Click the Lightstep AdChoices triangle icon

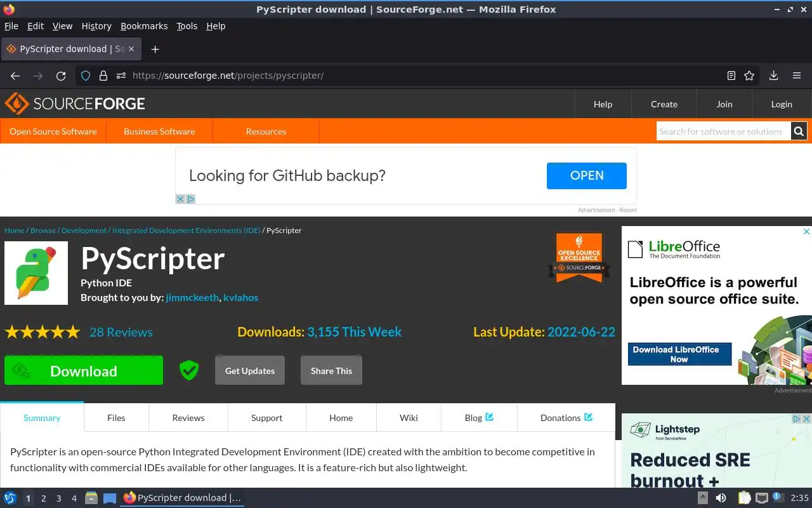(797, 419)
